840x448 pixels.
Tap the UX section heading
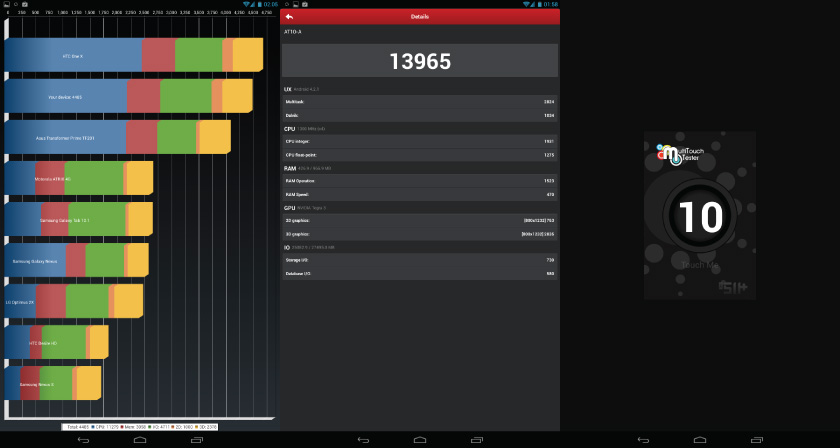[287, 89]
